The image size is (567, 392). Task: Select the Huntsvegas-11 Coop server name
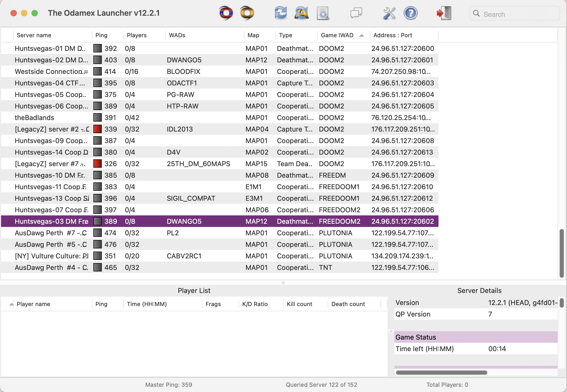coord(51,187)
